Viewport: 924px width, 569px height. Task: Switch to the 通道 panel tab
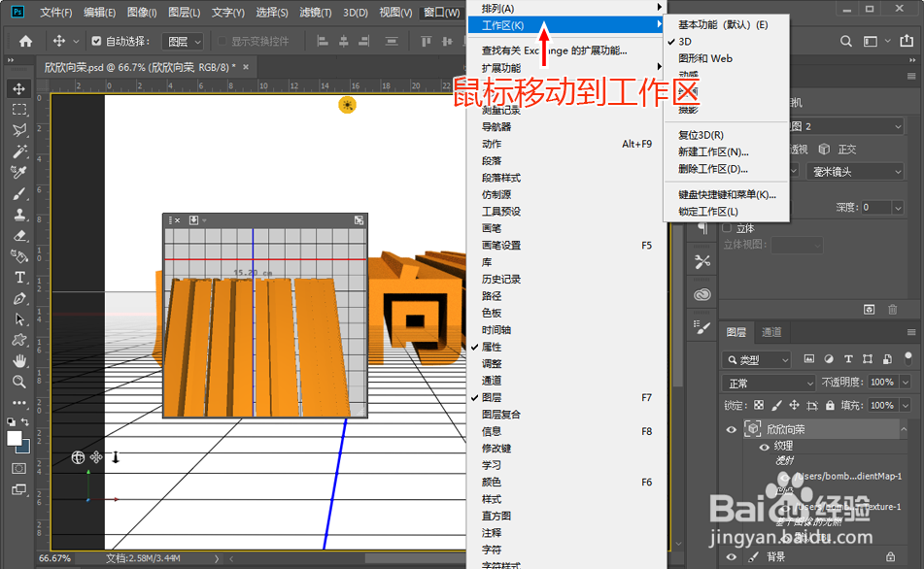point(772,332)
